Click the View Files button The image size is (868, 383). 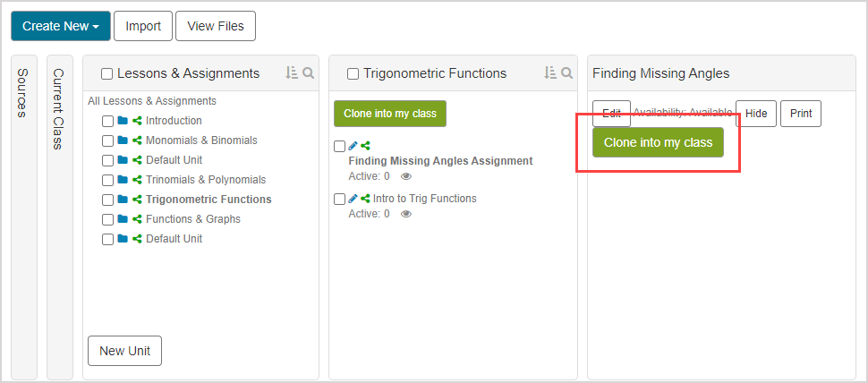tap(216, 26)
